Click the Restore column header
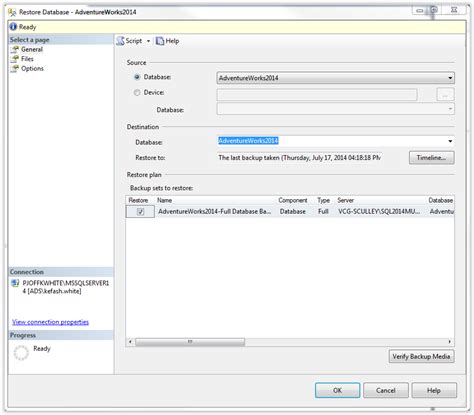Viewport: 474px width, 415px height. 138,200
